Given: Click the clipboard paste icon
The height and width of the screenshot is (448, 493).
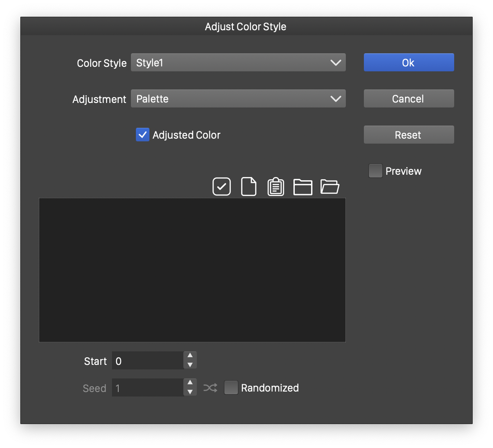Looking at the screenshot, I should pos(276,187).
